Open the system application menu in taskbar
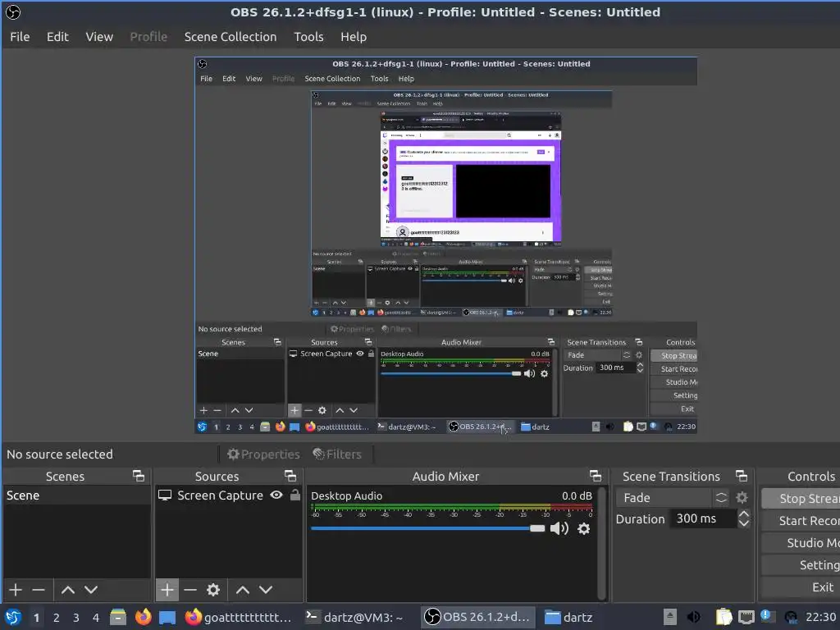 [13, 617]
